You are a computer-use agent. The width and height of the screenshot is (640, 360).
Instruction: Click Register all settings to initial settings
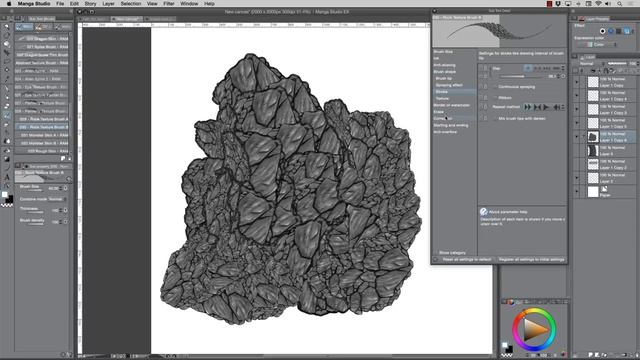pos(531,260)
